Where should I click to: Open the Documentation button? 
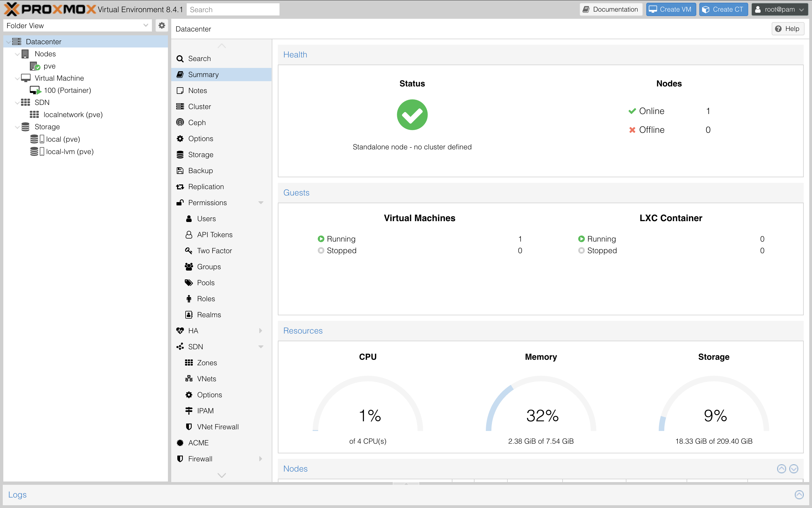pos(610,9)
